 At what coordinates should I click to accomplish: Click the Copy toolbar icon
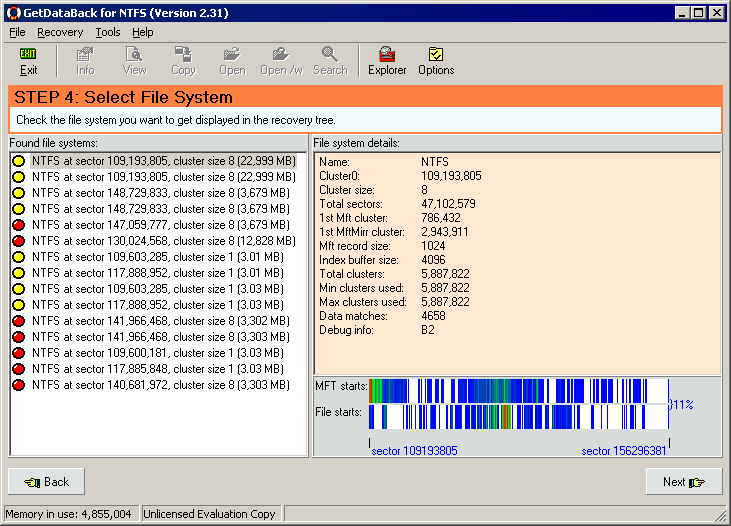pos(183,61)
